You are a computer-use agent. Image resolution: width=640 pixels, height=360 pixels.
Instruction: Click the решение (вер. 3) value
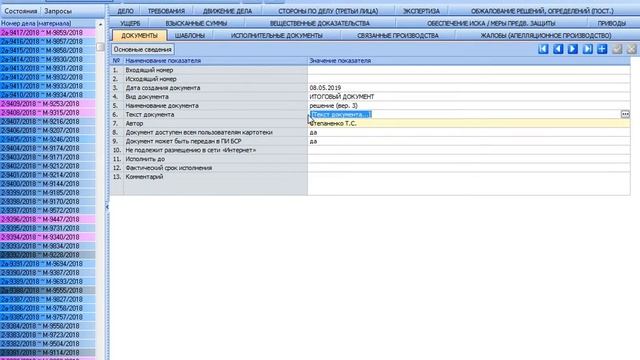(333, 106)
